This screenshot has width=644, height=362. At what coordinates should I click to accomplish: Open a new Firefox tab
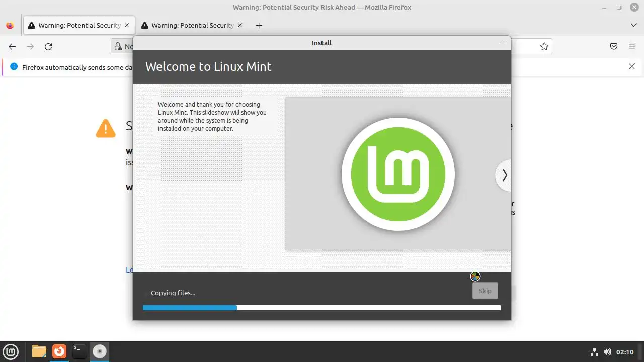(259, 25)
